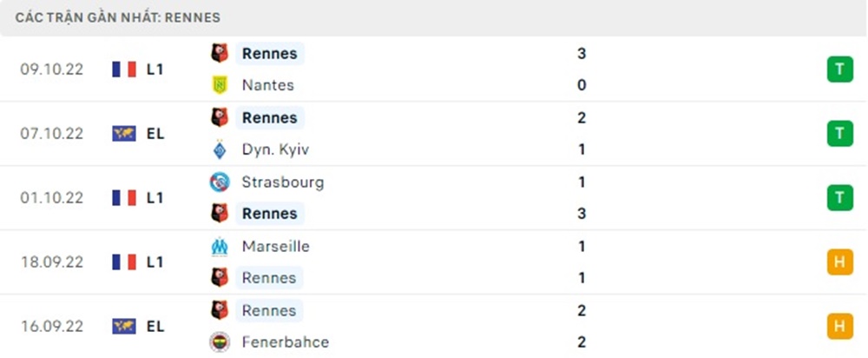The width and height of the screenshot is (868, 358).
Task: Click the L1 league label on 18.09.22
Action: (x=155, y=262)
